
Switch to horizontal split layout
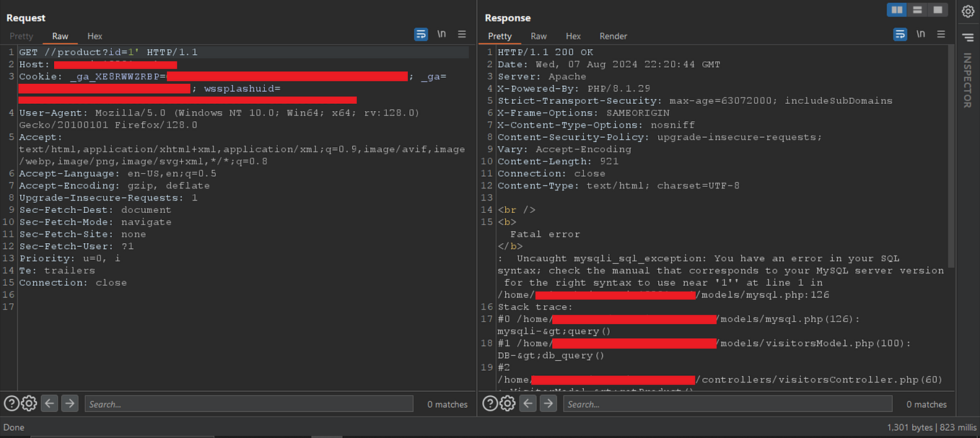[916, 9]
